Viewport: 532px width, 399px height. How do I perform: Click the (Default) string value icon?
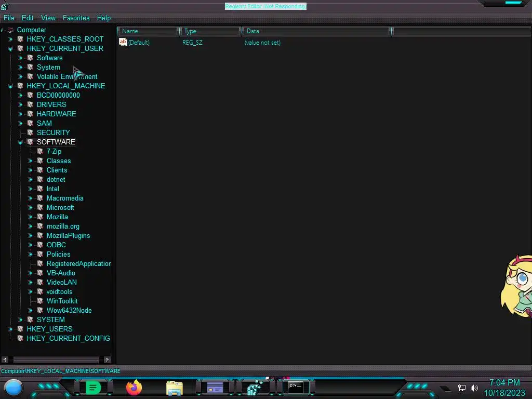click(123, 42)
